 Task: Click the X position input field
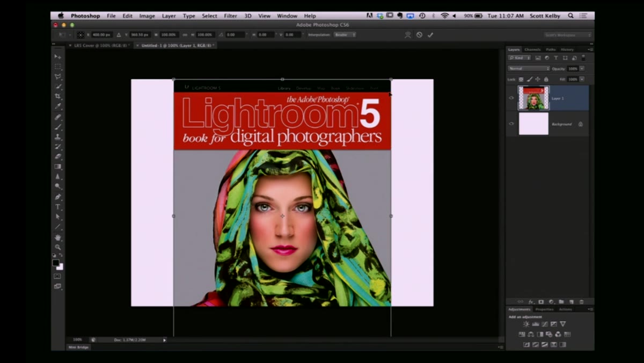click(101, 35)
